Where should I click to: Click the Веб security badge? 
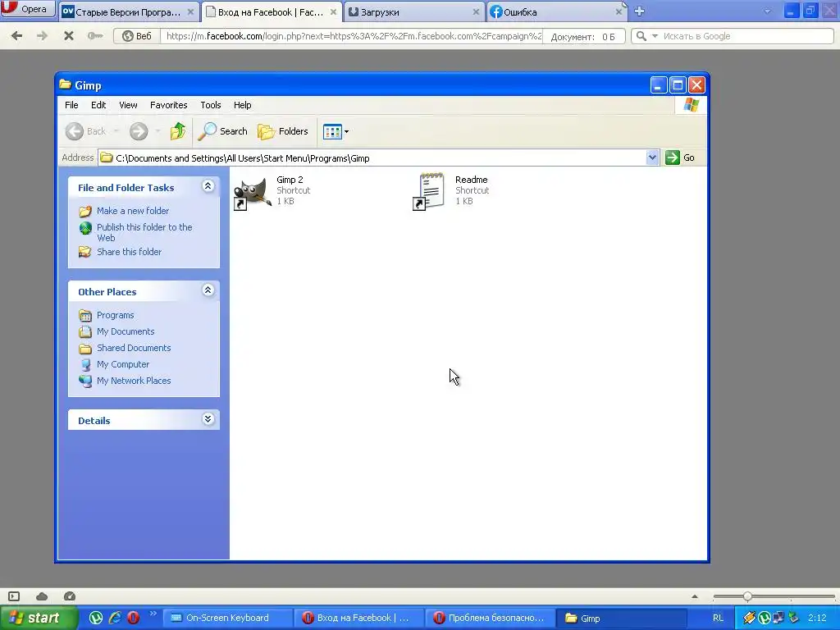point(137,36)
